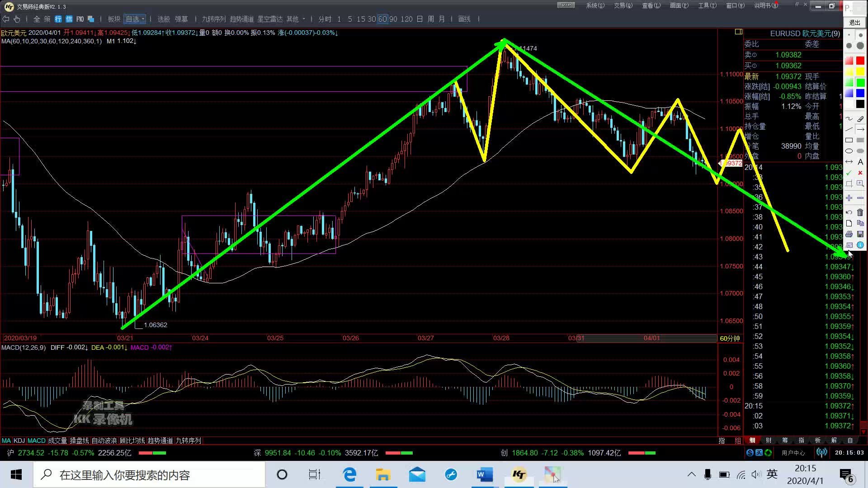Image resolution: width=868 pixels, height=488 pixels.
Task: Toggle the 15 minute timeframe
Action: (361, 19)
